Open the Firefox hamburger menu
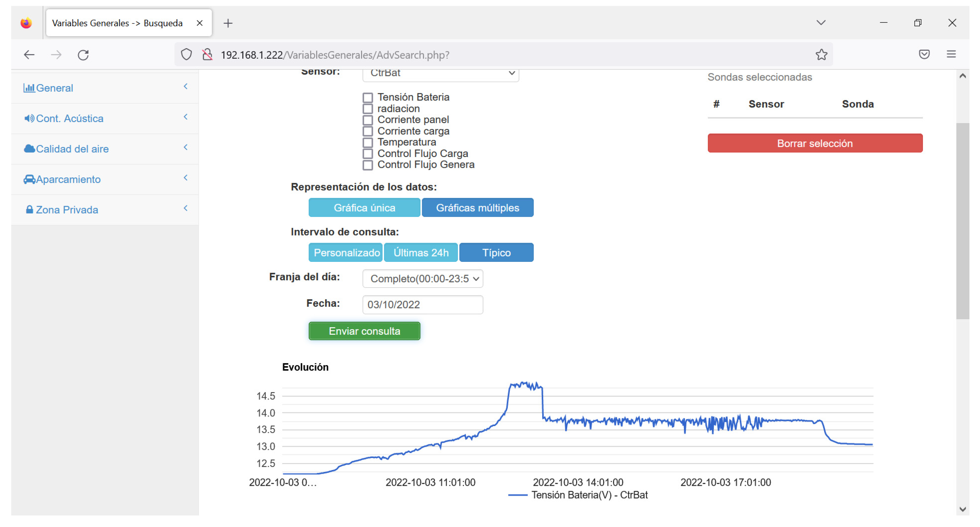The width and height of the screenshot is (980, 527). [x=951, y=54]
